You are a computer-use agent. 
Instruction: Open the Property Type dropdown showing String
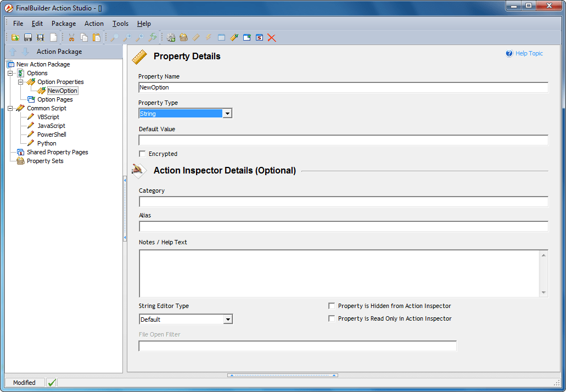[x=227, y=113]
